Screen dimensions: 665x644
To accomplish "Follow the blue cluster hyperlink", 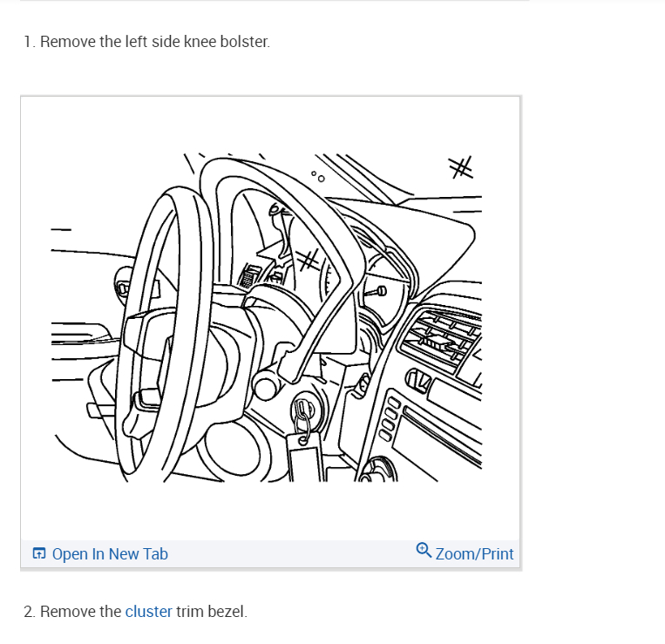I will click(148, 612).
